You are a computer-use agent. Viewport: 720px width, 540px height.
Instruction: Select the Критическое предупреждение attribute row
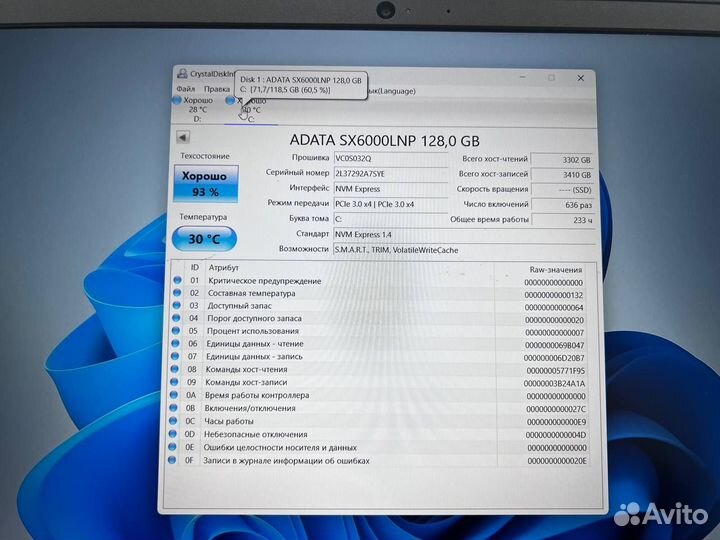[x=380, y=281]
